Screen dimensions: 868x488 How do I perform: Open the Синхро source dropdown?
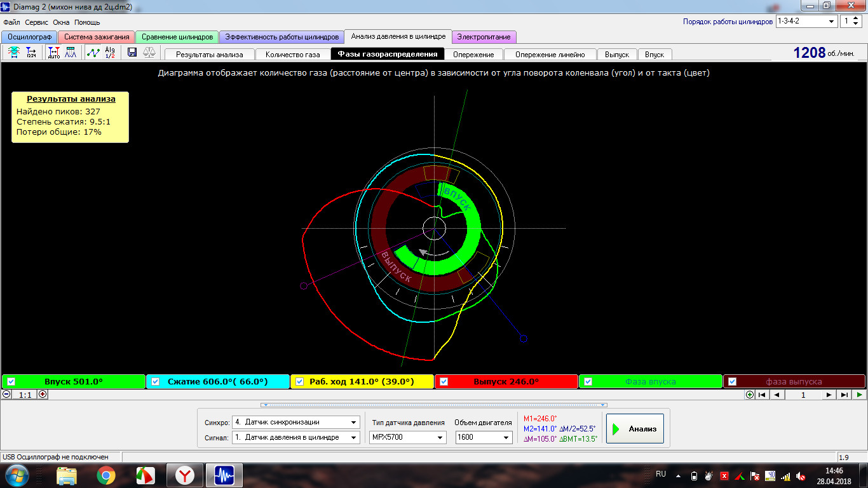pos(296,422)
